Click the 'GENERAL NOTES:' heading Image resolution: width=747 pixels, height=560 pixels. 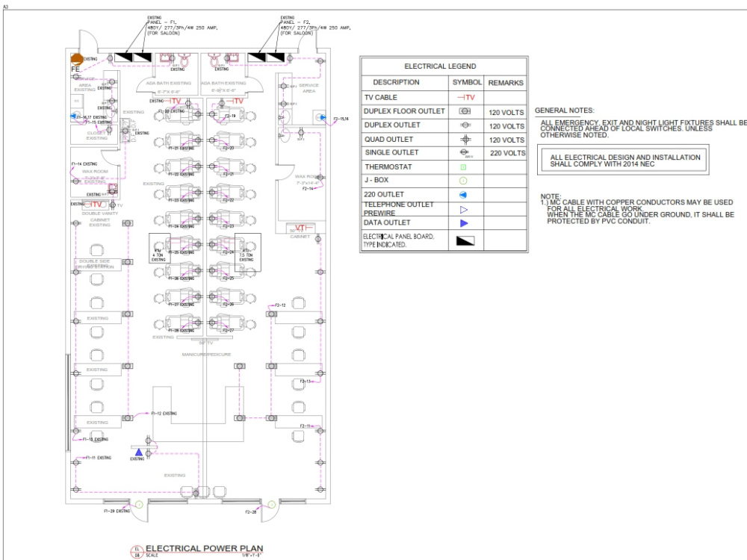click(564, 111)
